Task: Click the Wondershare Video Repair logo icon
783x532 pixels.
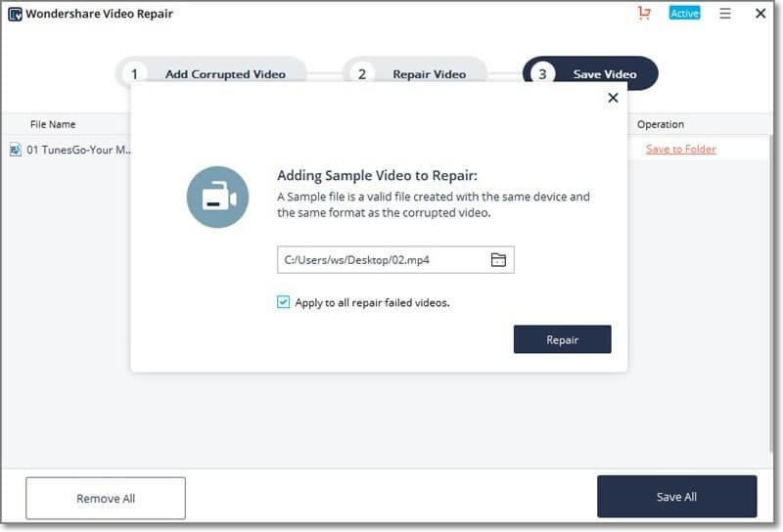Action: (x=15, y=15)
